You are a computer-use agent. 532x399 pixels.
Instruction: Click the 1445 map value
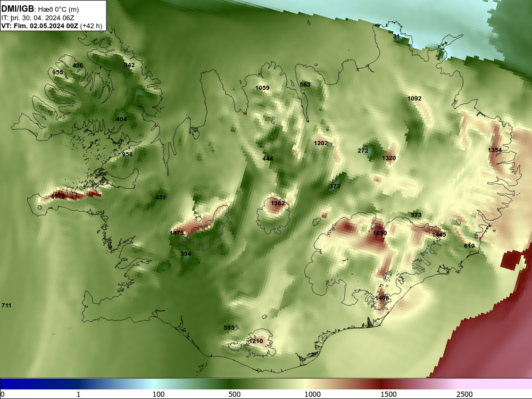[439, 235]
